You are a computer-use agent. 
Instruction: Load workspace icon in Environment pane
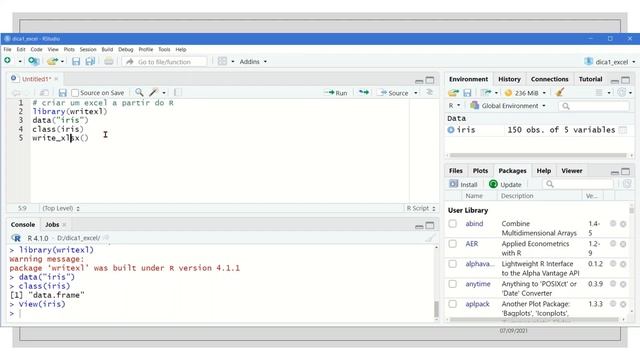pos(453,93)
